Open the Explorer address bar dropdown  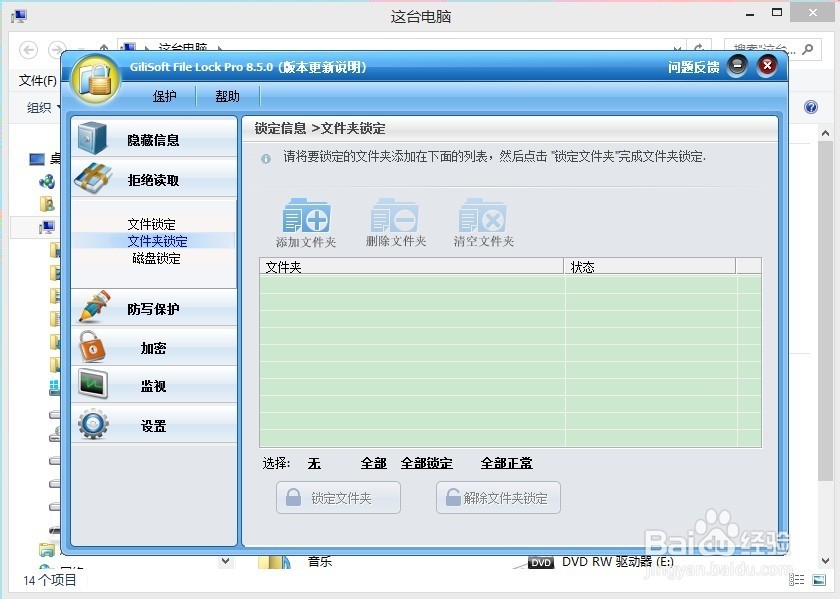pyautogui.click(x=677, y=48)
